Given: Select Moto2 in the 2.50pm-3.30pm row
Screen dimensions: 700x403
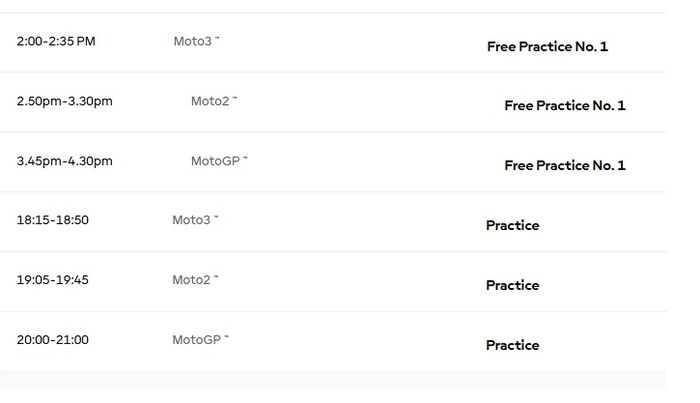Looking at the screenshot, I should 210,101.
